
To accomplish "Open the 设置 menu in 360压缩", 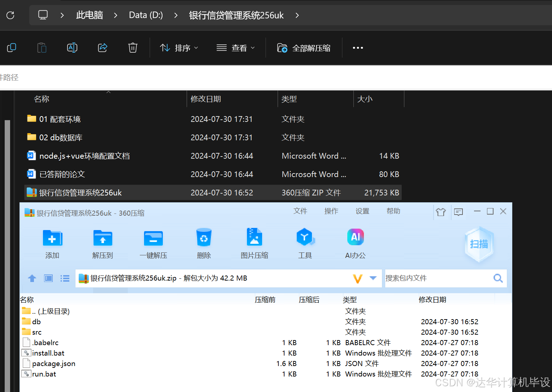I will (362, 211).
